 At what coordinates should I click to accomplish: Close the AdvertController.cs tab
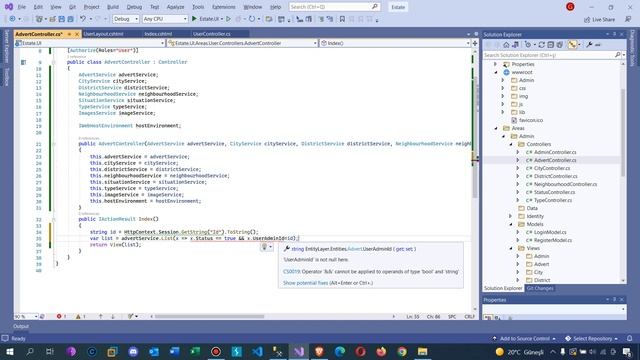[76, 34]
